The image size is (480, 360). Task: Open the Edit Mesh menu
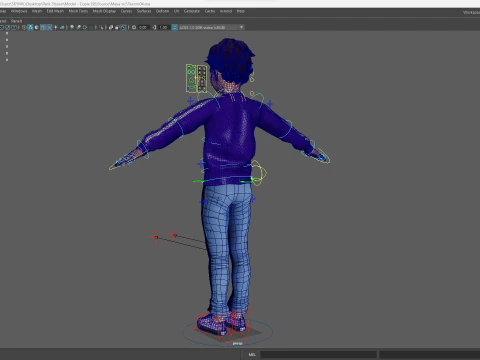[55, 11]
